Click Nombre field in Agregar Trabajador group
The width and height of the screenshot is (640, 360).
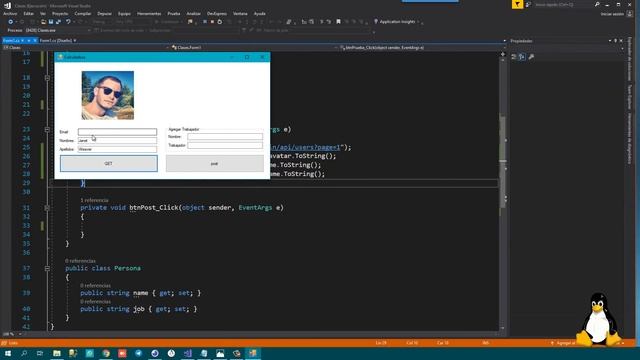[x=225, y=137]
